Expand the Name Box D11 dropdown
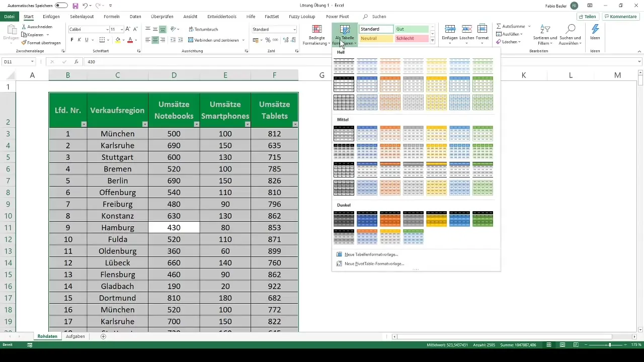Screen dimensions: 644x362 pyautogui.click(x=32, y=62)
